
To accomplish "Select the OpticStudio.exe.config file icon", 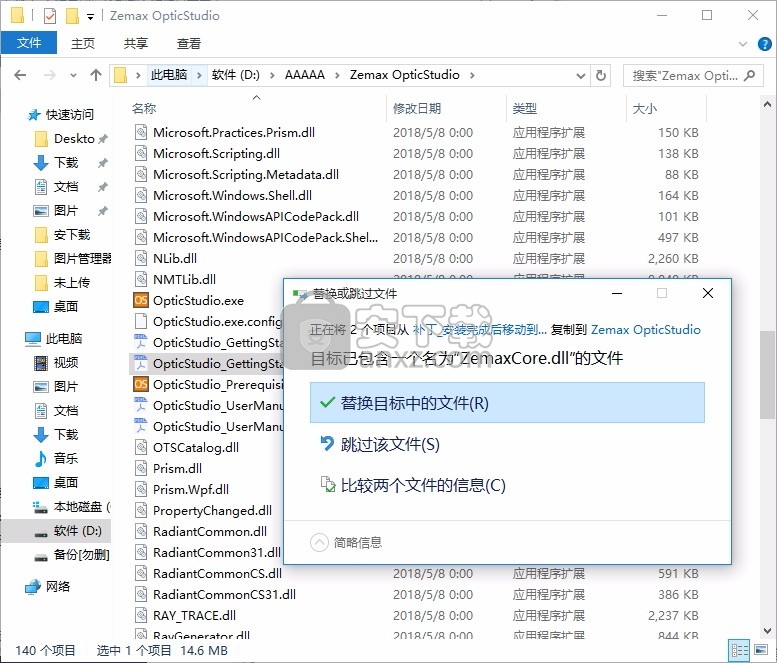I will [x=141, y=322].
